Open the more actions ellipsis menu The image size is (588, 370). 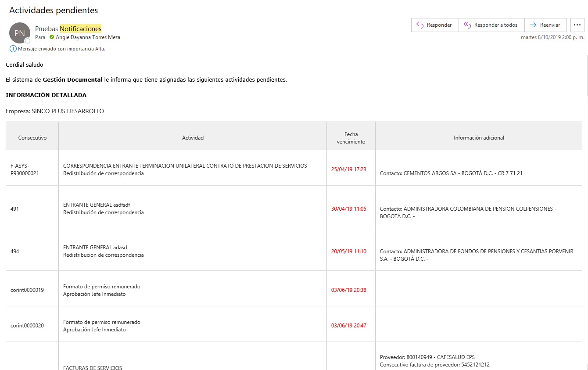tap(577, 25)
